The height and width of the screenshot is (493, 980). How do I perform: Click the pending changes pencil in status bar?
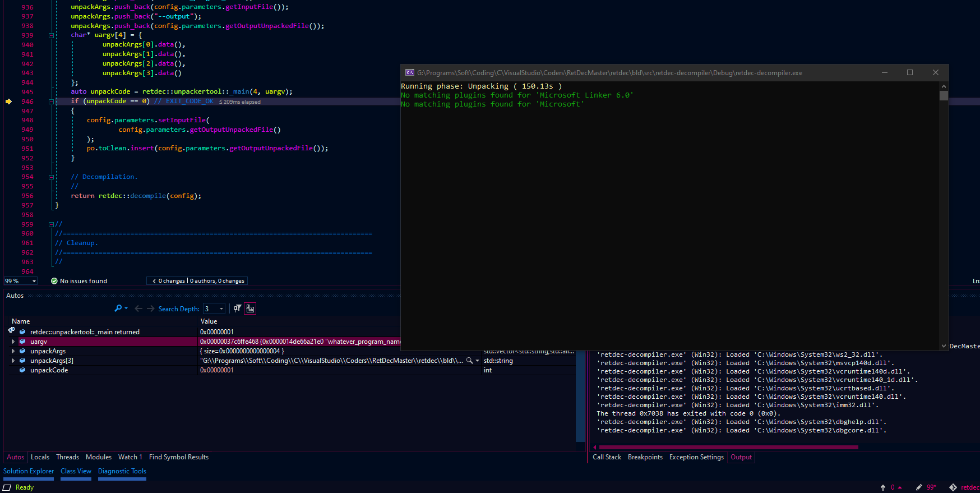pyautogui.click(x=919, y=487)
